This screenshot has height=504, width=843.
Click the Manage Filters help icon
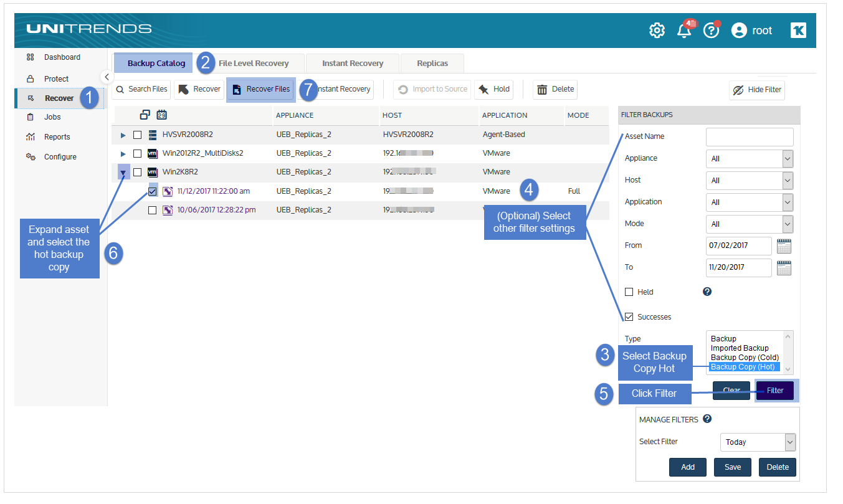[707, 419]
